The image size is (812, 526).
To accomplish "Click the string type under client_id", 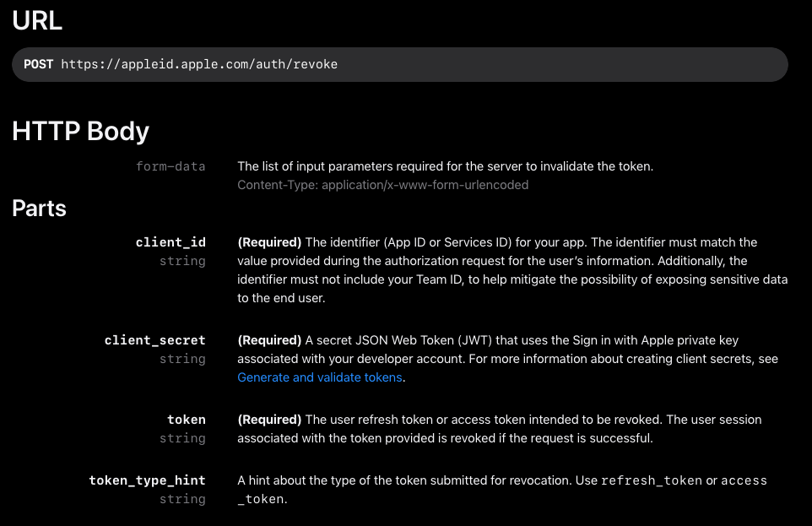I will (x=182, y=261).
